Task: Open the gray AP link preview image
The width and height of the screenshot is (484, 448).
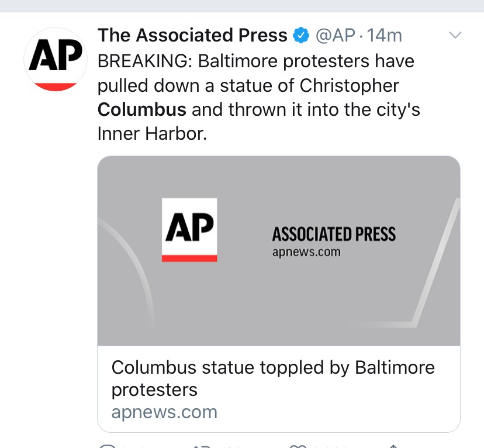Action: tap(279, 251)
